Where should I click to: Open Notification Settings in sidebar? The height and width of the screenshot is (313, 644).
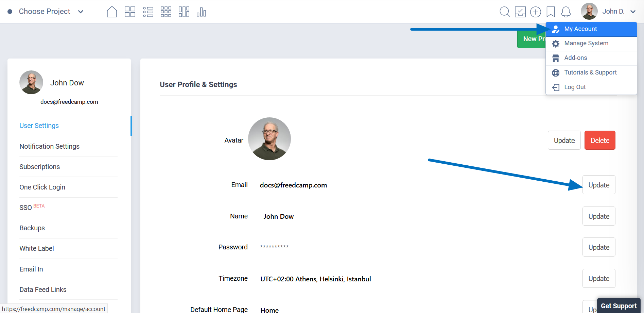coord(50,146)
